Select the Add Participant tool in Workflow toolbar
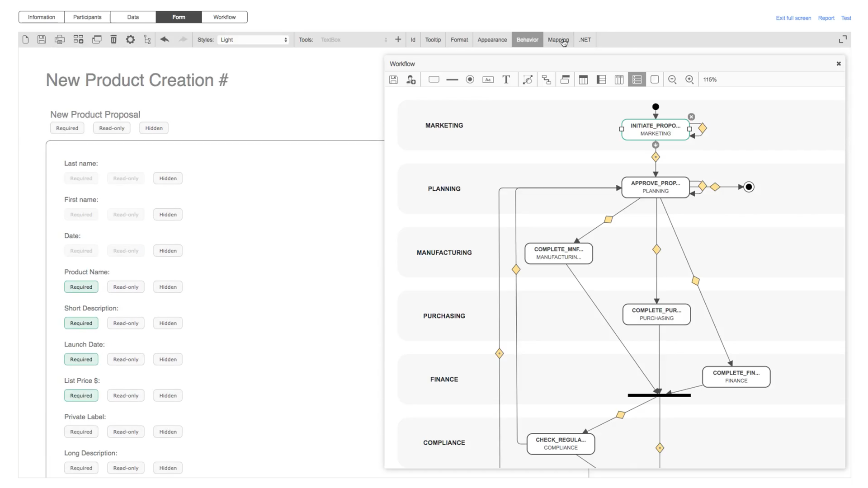 [x=411, y=80]
